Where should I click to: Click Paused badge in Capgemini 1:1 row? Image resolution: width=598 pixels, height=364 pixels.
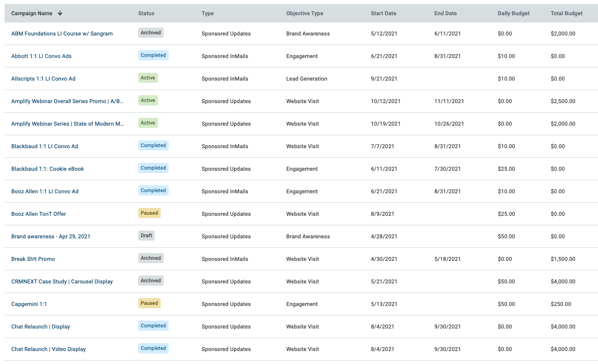coord(149,303)
